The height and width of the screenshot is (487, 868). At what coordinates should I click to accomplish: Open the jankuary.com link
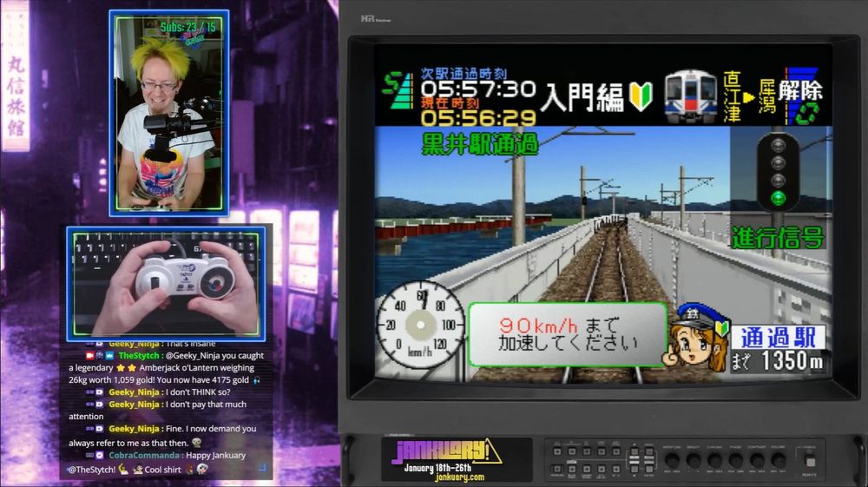(459, 477)
